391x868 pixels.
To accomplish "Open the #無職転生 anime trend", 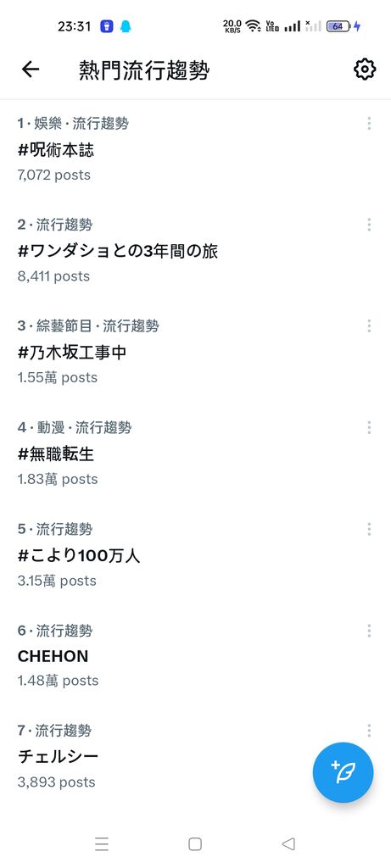I will [x=195, y=453].
